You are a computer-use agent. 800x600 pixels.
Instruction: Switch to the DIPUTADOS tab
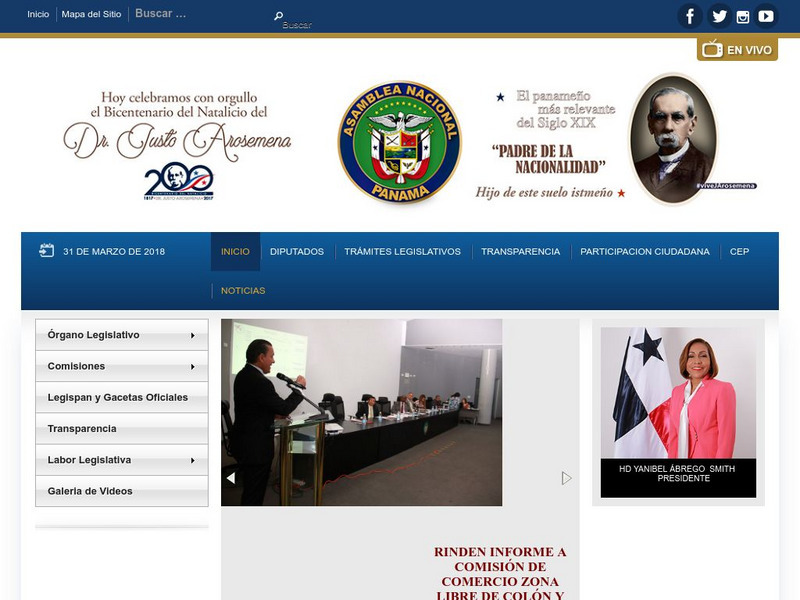[x=295, y=251]
